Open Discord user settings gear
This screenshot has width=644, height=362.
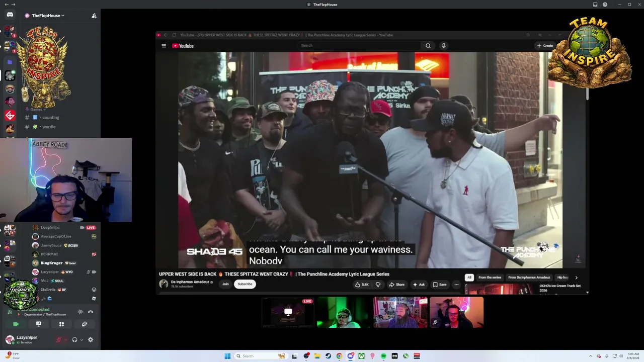(91, 340)
